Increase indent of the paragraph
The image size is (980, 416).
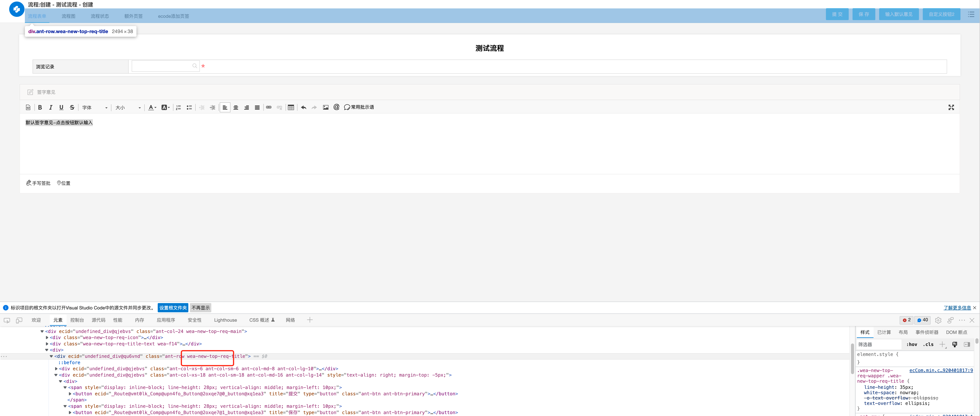click(x=213, y=108)
